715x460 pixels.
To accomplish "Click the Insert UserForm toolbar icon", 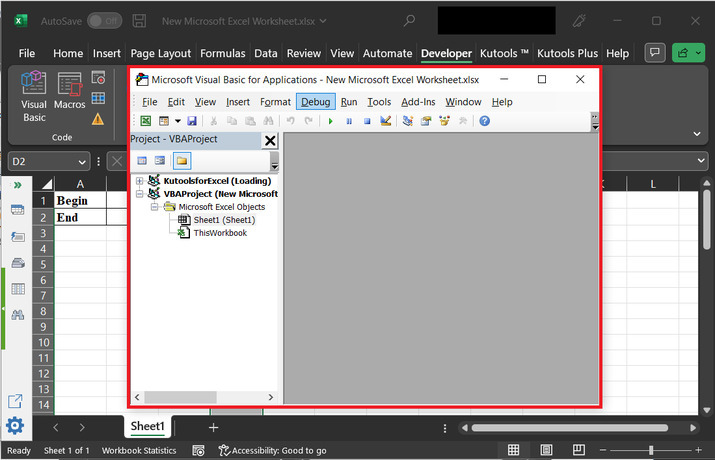I will pos(164,121).
